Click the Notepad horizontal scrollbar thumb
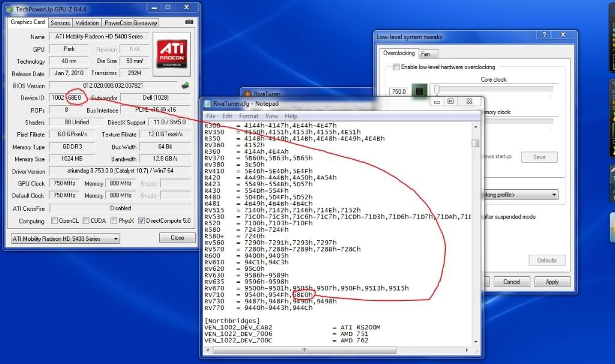The height and width of the screenshot is (364, 615). [x=304, y=350]
